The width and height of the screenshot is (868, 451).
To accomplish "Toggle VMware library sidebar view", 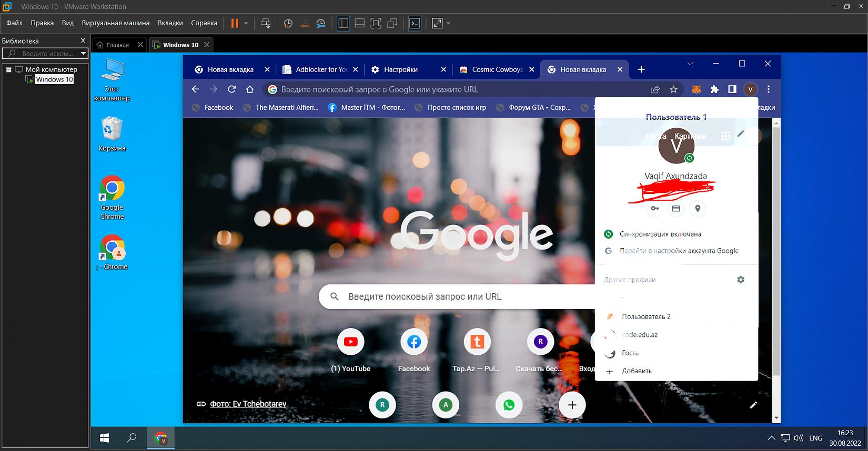I will pyautogui.click(x=343, y=23).
